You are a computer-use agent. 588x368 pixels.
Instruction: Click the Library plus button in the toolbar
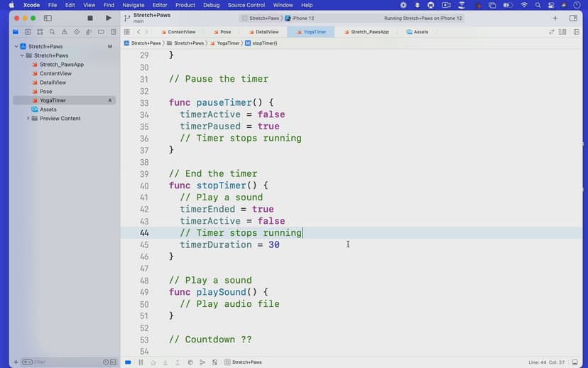coord(555,18)
